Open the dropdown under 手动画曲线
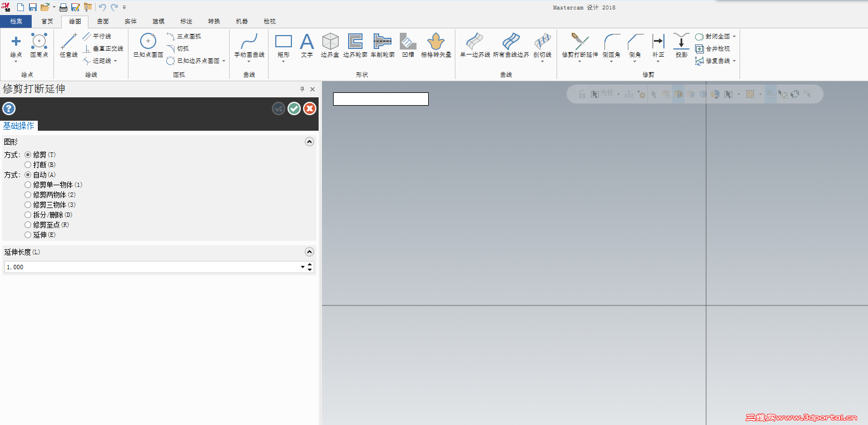Screen dimensions: 868x425 click(249, 61)
